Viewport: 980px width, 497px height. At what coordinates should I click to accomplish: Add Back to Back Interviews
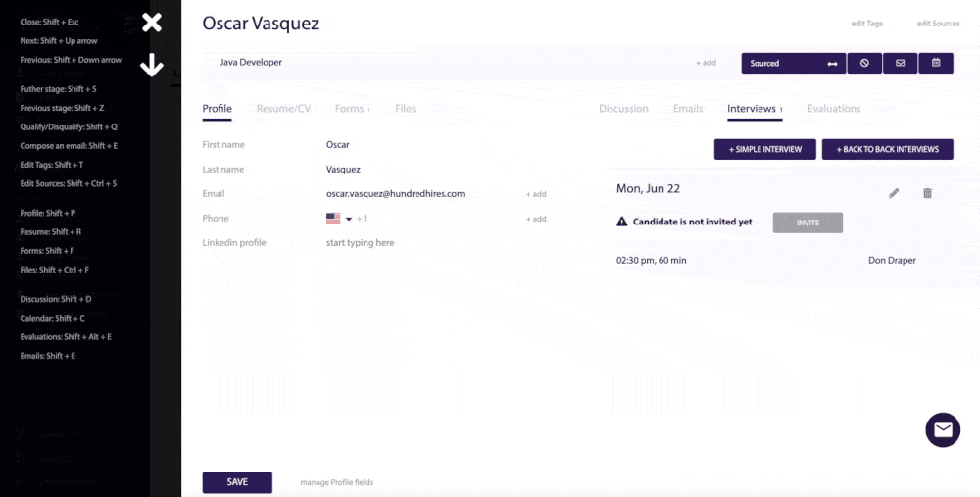[x=887, y=149]
